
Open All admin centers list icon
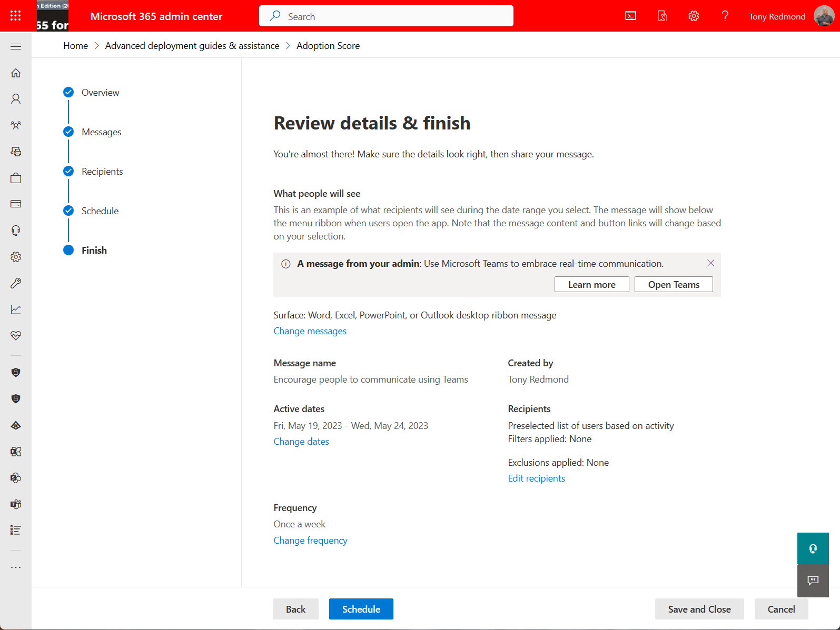coord(16,531)
